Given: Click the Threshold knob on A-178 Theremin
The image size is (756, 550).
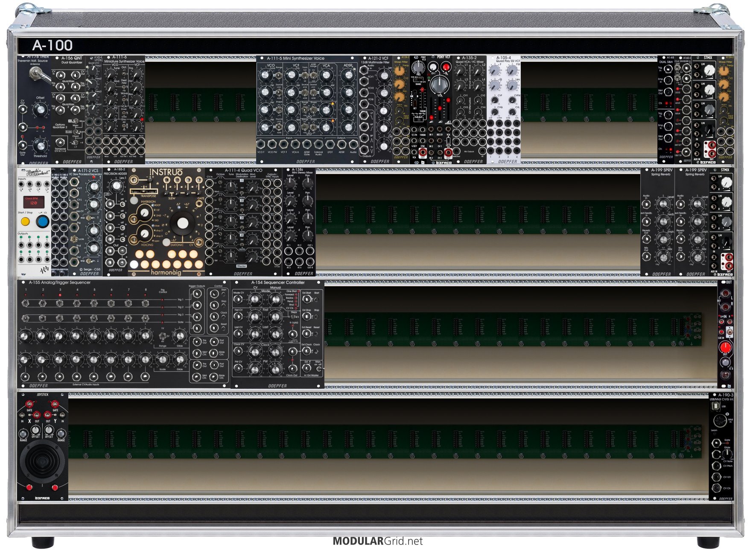Looking at the screenshot, I should pyautogui.click(x=40, y=146).
